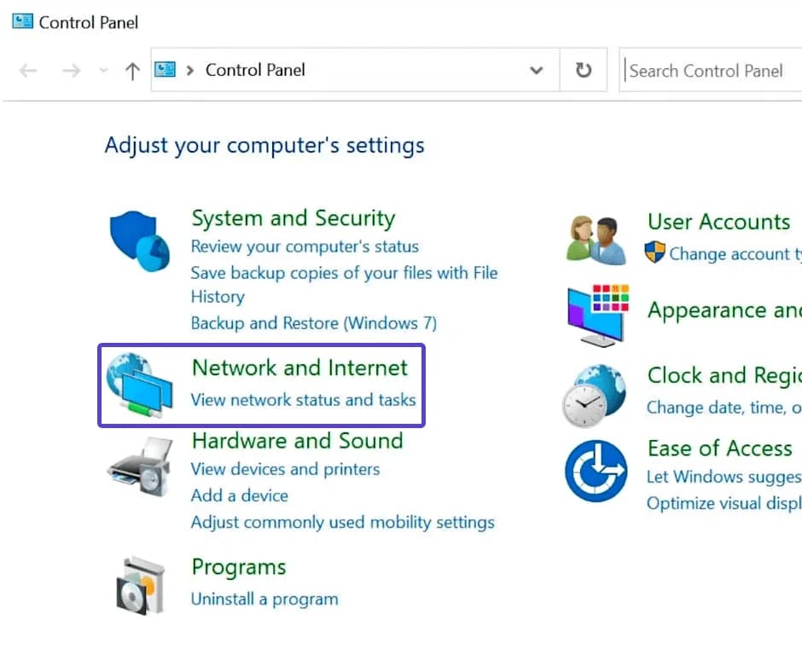The height and width of the screenshot is (672, 802).
Task: Select the Programs disc box icon
Action: [140, 585]
